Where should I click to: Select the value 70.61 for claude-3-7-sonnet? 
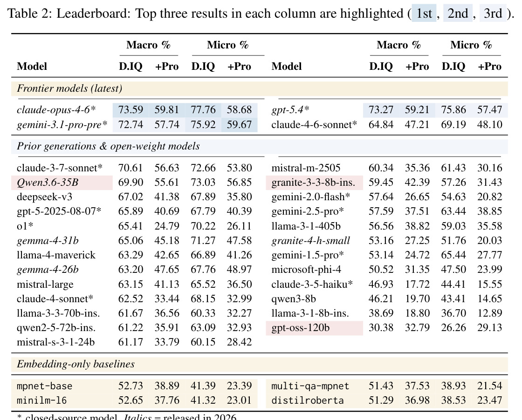pyautogui.click(x=130, y=168)
